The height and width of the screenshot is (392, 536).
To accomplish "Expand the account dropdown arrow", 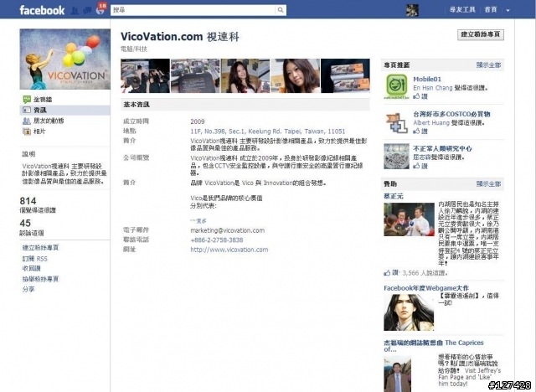I will (508, 10).
